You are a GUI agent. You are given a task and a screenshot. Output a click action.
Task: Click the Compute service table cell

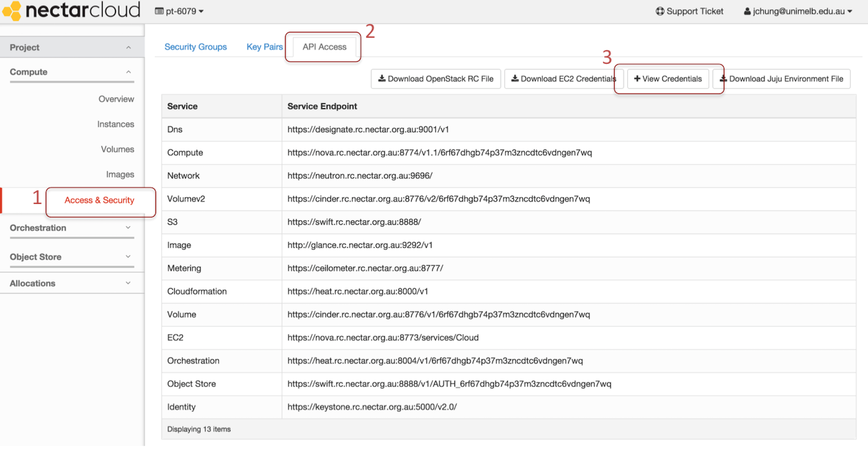222,153
